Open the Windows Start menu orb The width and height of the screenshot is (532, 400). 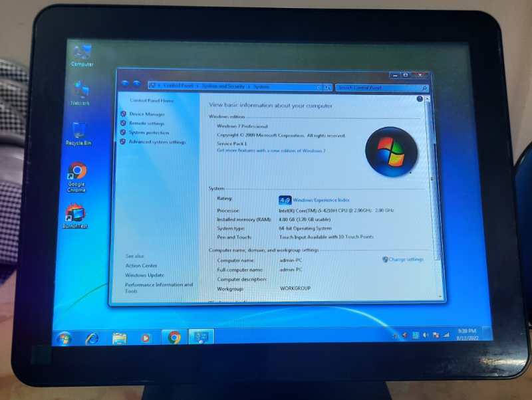pyautogui.click(x=64, y=338)
